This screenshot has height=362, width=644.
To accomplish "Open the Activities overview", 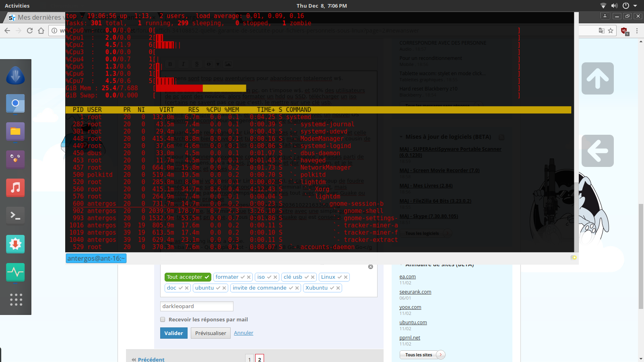I will pyautogui.click(x=17, y=6).
